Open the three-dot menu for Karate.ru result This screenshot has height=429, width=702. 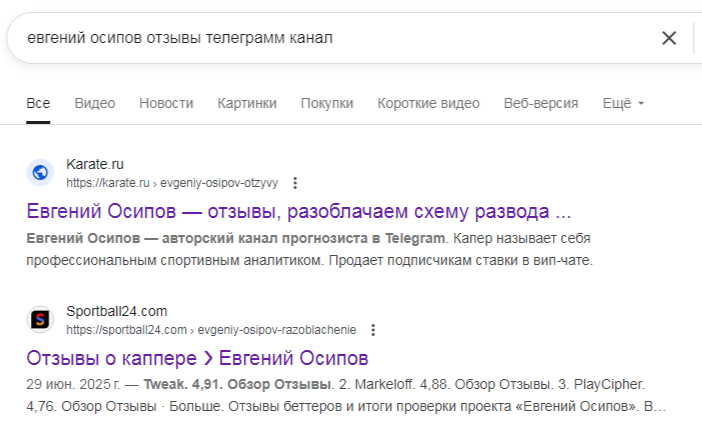[x=295, y=183]
